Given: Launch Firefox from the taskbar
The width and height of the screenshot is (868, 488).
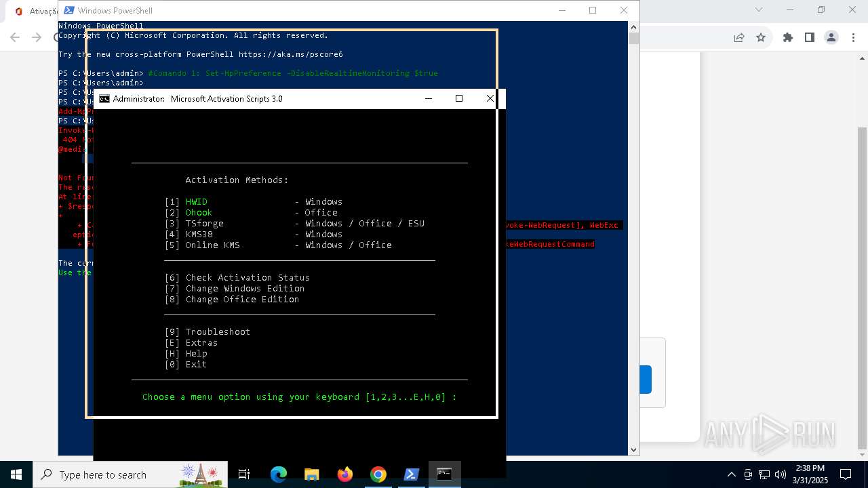Looking at the screenshot, I should coord(344,474).
